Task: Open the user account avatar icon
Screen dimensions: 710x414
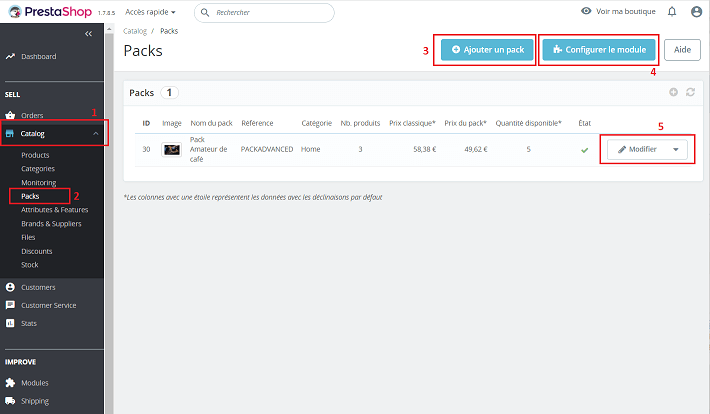Action: 697,12
